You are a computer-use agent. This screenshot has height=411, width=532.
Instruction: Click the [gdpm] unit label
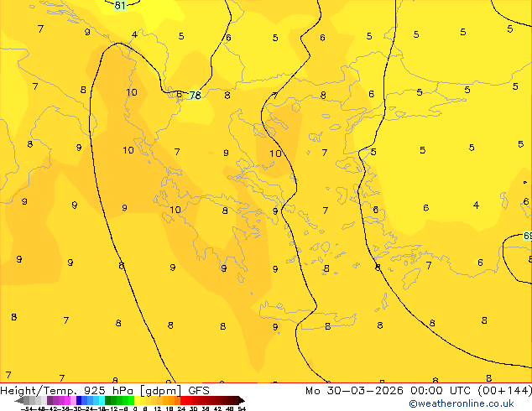(160, 391)
